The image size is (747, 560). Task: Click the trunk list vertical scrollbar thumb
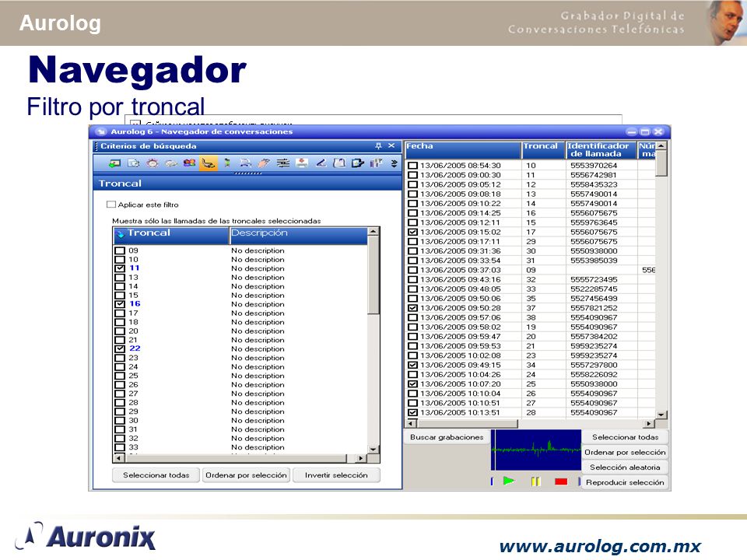pyautogui.click(x=373, y=275)
